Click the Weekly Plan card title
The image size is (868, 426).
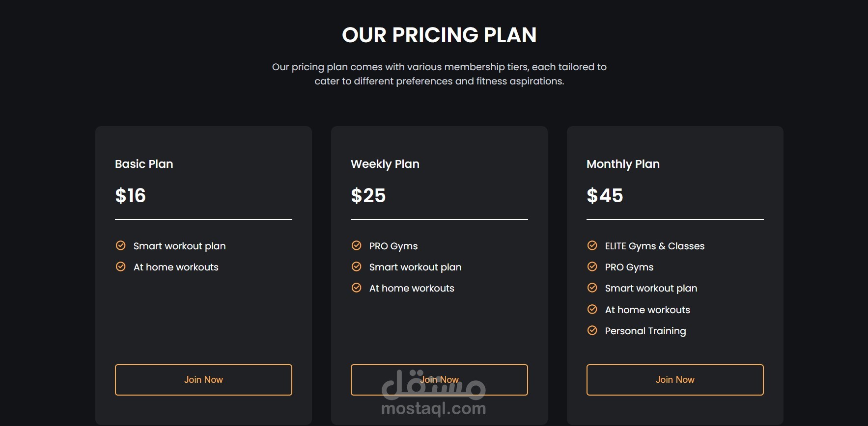click(385, 164)
